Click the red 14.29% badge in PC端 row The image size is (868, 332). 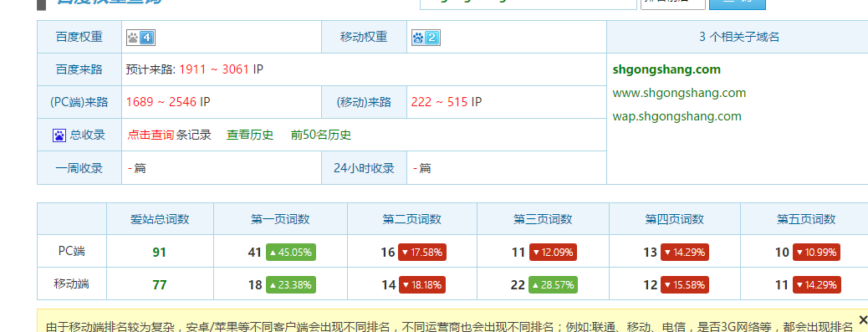pos(685,253)
